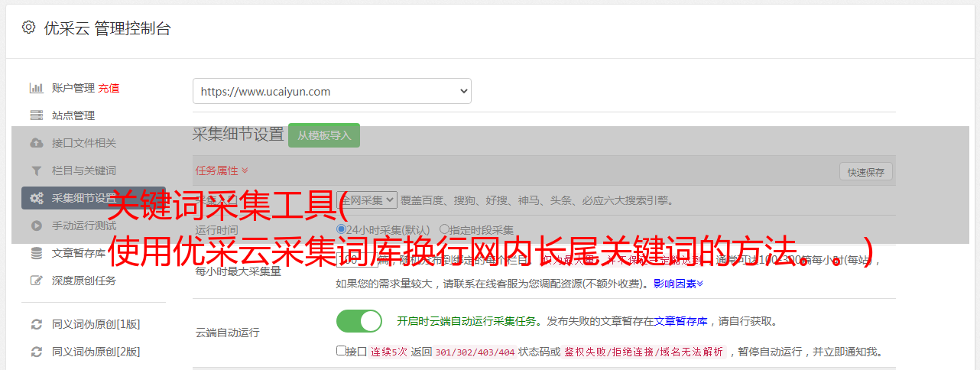Click the filter icon for 栏目与关键词

36,170
